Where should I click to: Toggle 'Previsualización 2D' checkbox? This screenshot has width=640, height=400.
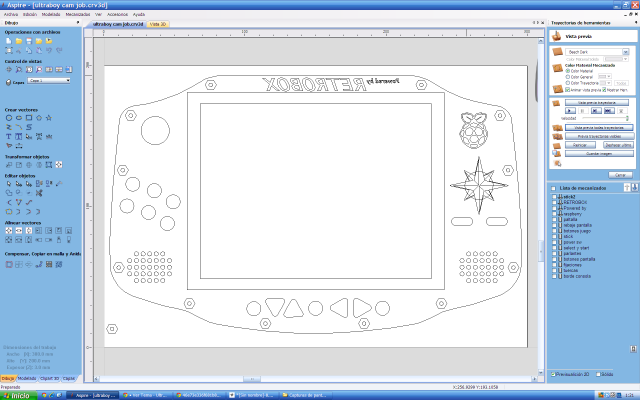[x=553, y=374]
